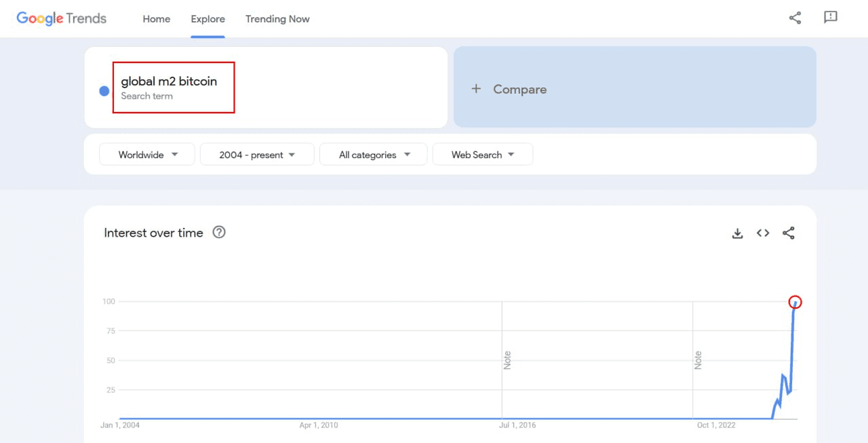Click the peak data point at 100 on the chart

(795, 303)
